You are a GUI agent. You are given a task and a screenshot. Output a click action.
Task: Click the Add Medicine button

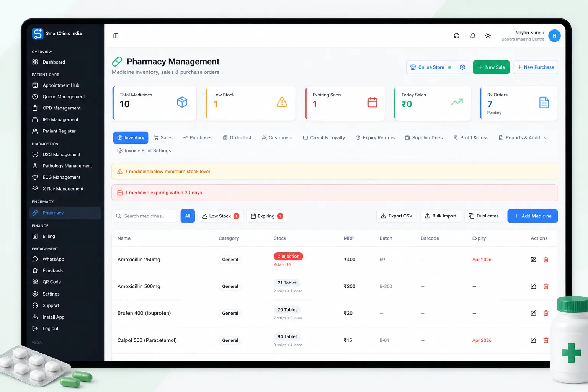pos(532,216)
